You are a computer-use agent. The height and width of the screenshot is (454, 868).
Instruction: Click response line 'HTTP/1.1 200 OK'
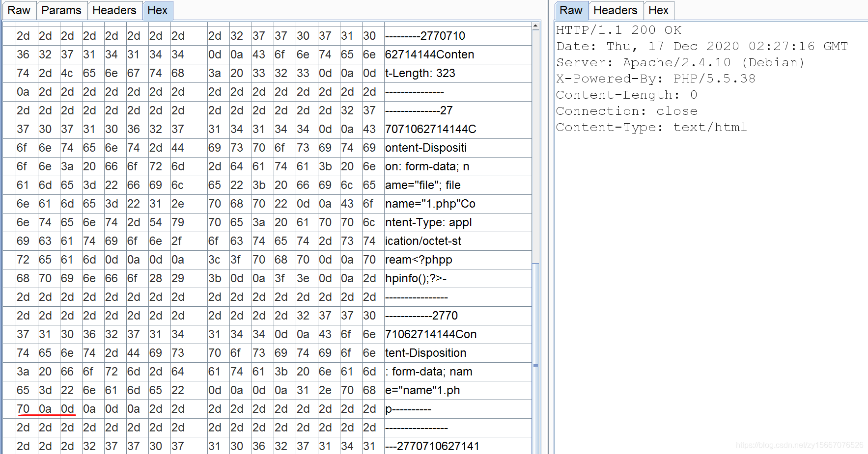[618, 30]
